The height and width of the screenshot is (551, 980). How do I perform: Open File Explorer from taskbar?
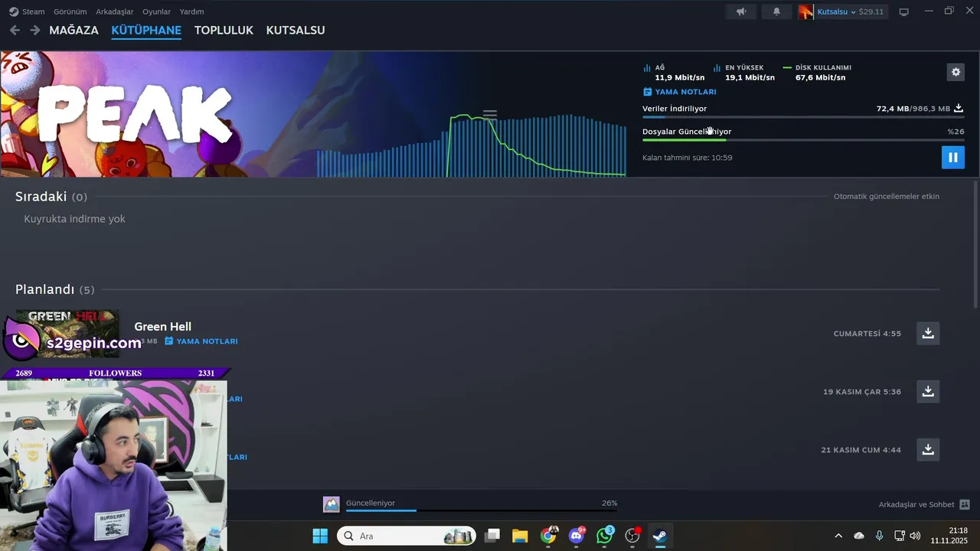click(520, 536)
